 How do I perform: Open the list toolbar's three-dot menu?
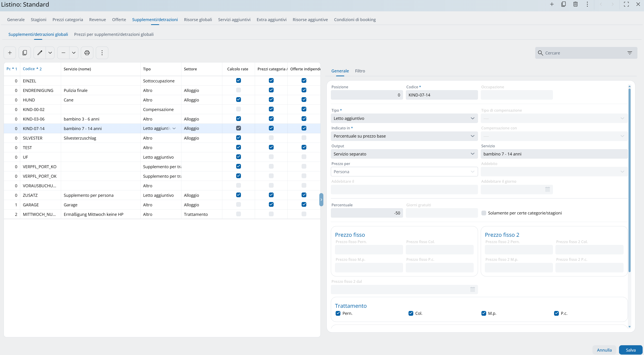(x=102, y=53)
